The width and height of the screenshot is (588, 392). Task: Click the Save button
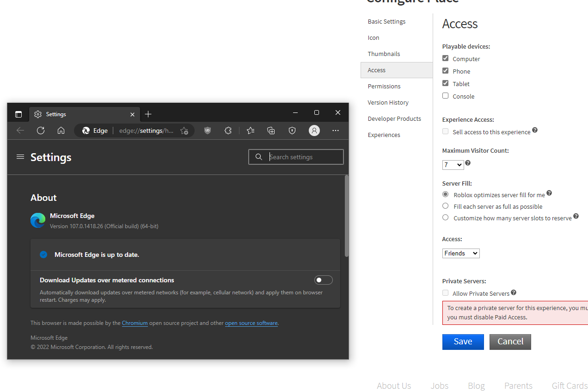click(463, 342)
